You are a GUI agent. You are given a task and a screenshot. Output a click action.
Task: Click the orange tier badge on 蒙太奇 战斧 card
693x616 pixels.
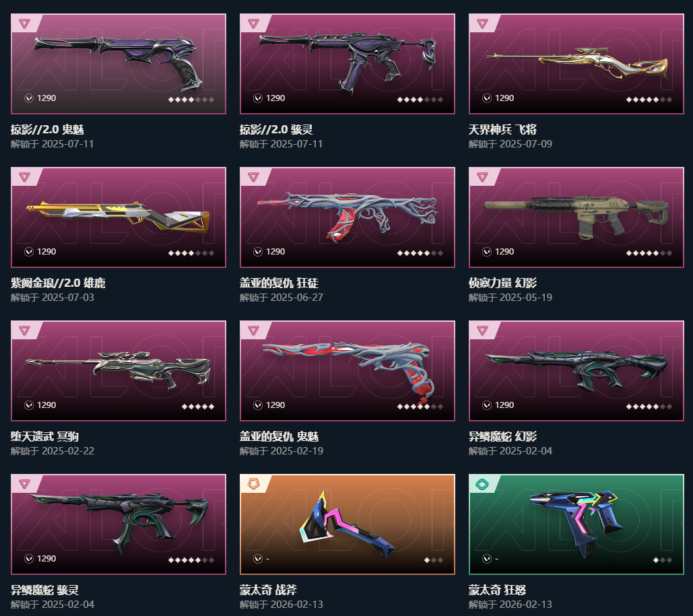coord(253,484)
